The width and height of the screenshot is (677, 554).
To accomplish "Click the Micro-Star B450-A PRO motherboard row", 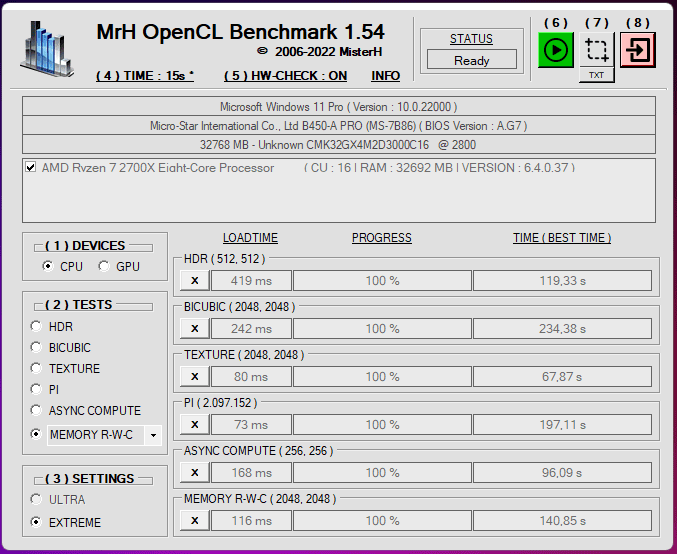I will [x=339, y=126].
